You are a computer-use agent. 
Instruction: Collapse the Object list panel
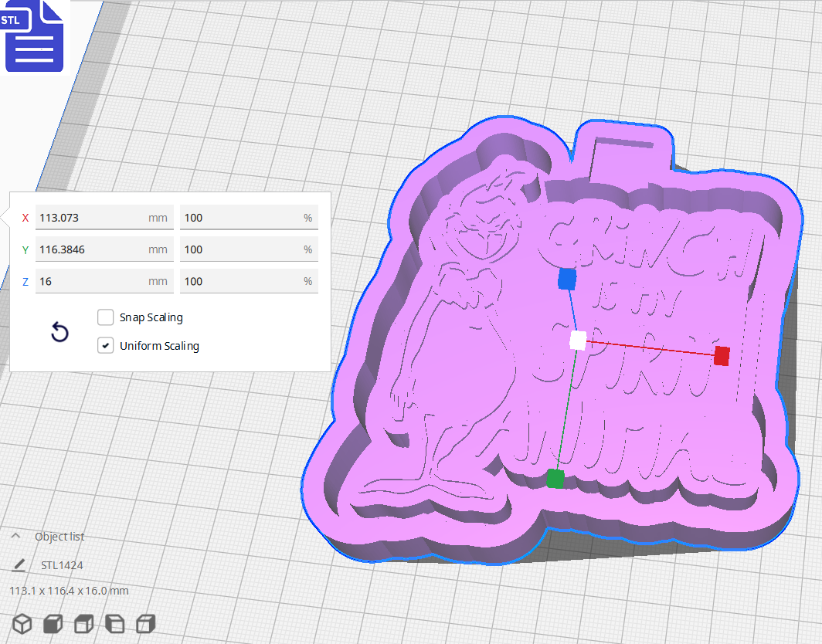(16, 536)
